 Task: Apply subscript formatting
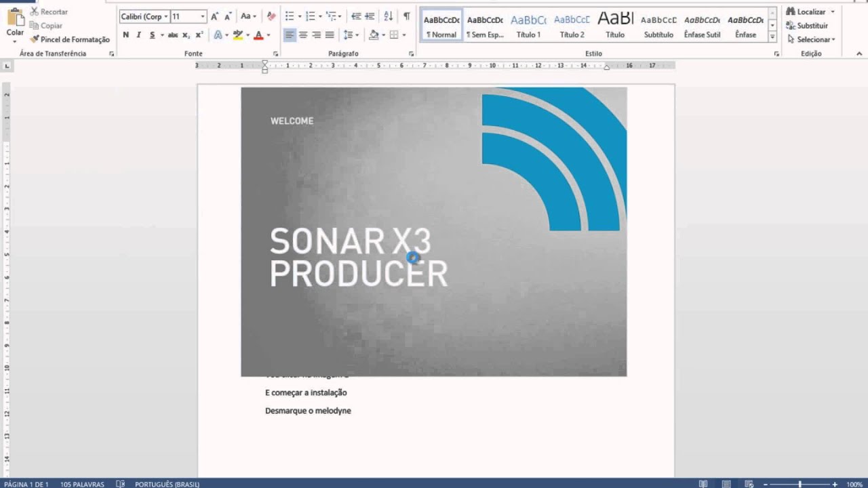[186, 35]
